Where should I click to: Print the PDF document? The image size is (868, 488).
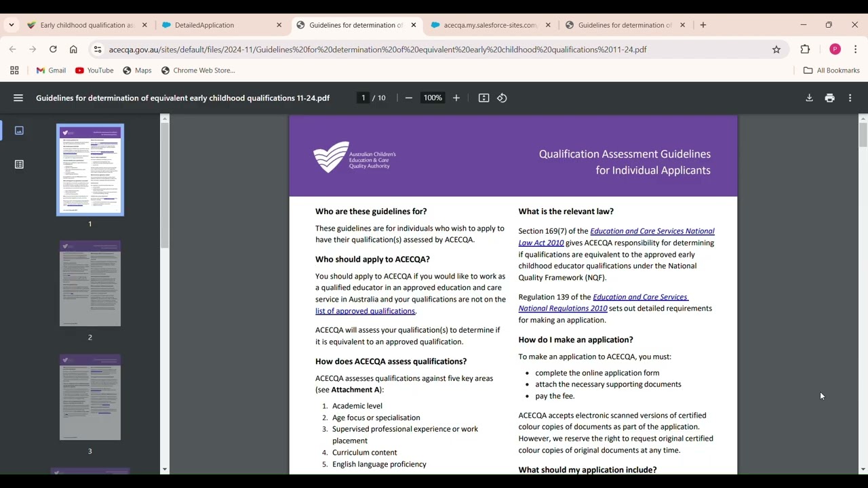pos(829,98)
